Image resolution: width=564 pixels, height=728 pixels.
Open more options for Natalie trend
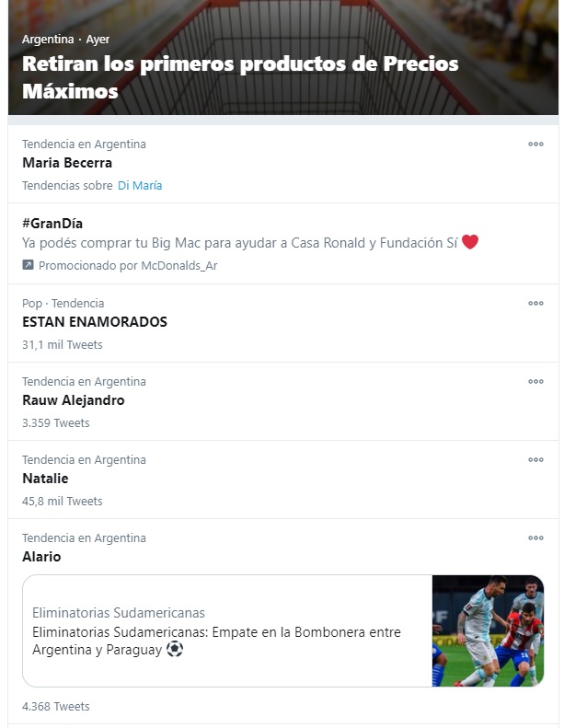(535, 460)
